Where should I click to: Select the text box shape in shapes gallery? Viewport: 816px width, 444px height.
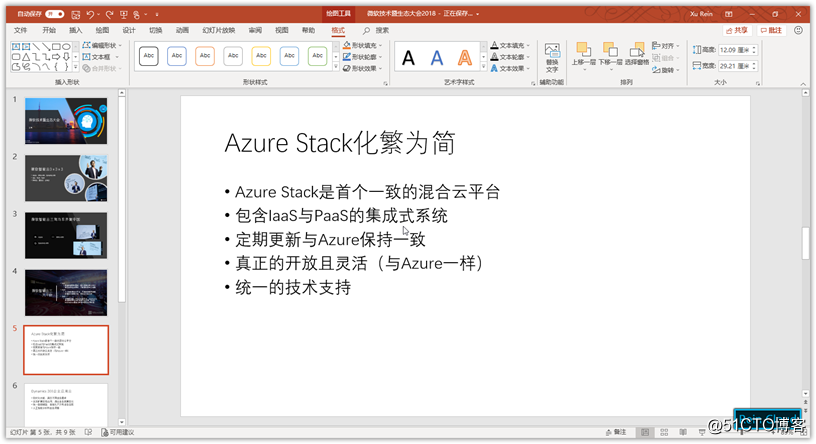(x=16, y=47)
